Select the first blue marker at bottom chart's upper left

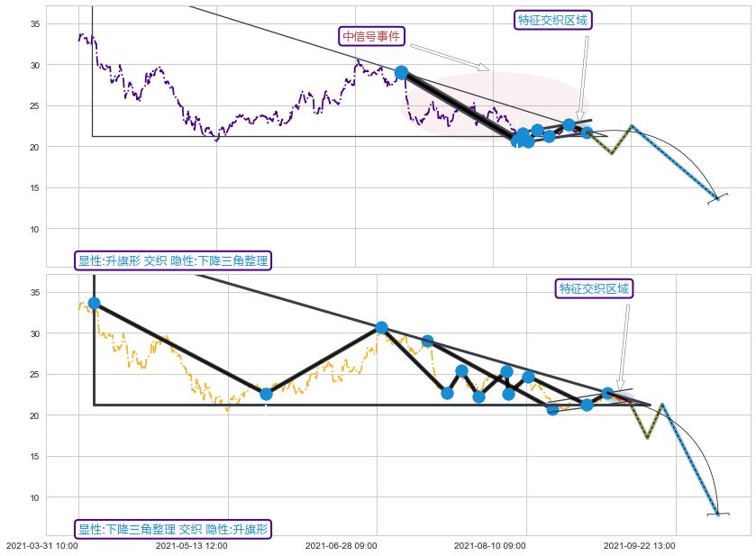click(94, 304)
